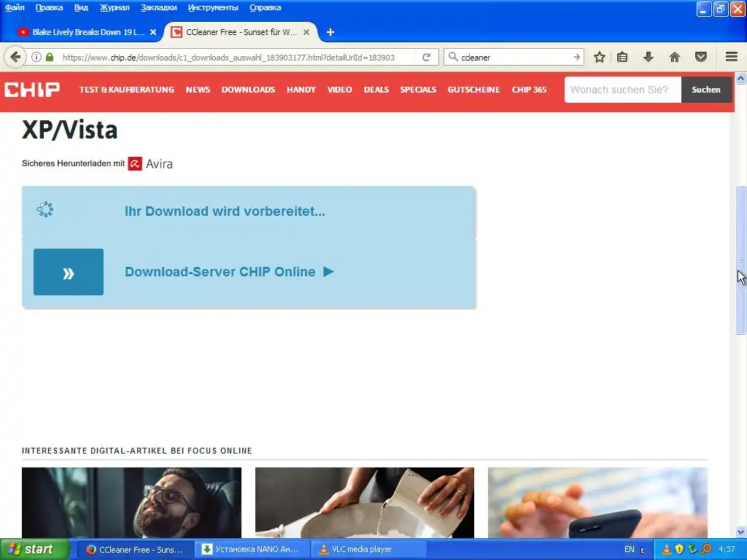
Task: Open a new tab with the plus button
Action: (330, 32)
